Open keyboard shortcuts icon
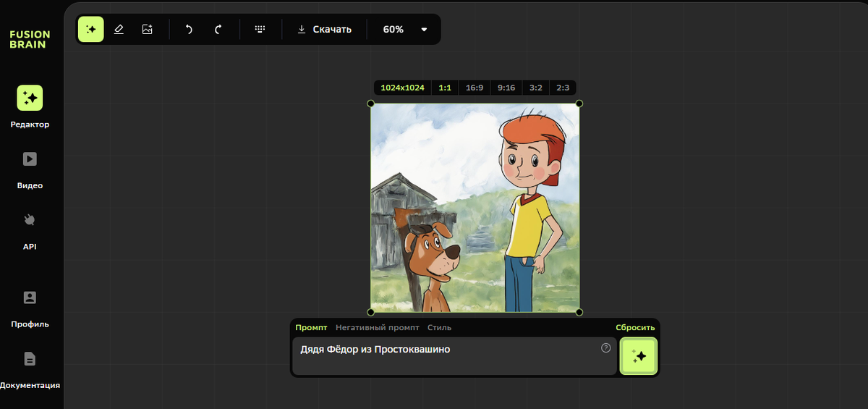 point(260,30)
